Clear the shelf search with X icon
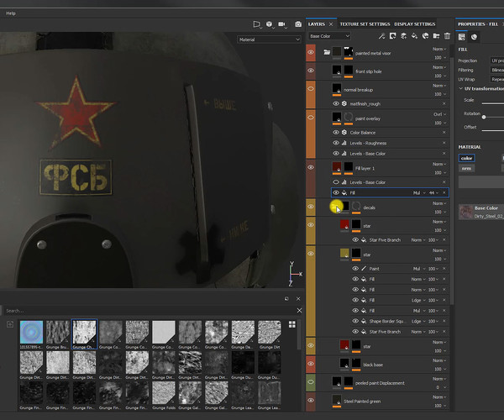This screenshot has width=504, height=420. (x=299, y=311)
